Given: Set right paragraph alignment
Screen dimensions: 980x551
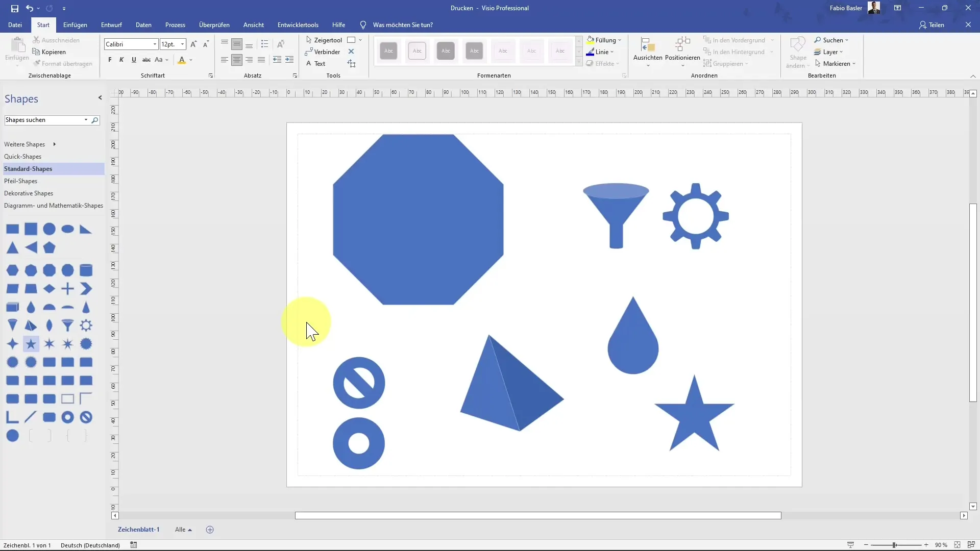Looking at the screenshot, I should pyautogui.click(x=249, y=60).
